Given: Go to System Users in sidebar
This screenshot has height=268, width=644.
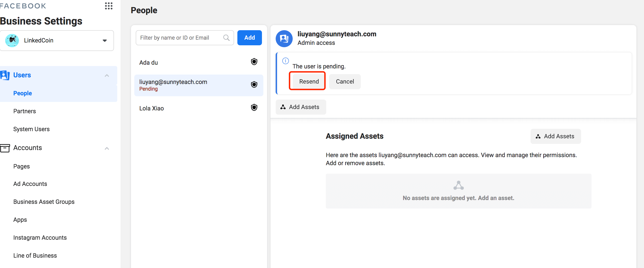Looking at the screenshot, I should click(x=31, y=129).
